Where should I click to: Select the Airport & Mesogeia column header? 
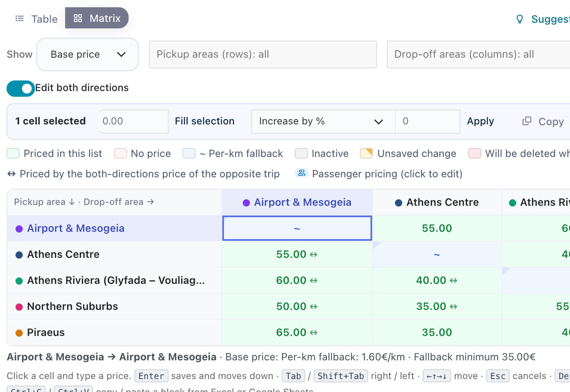point(297,202)
